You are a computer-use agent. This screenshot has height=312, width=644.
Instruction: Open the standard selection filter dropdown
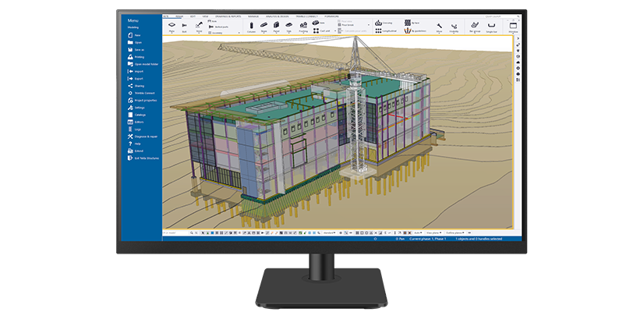[x=329, y=233]
